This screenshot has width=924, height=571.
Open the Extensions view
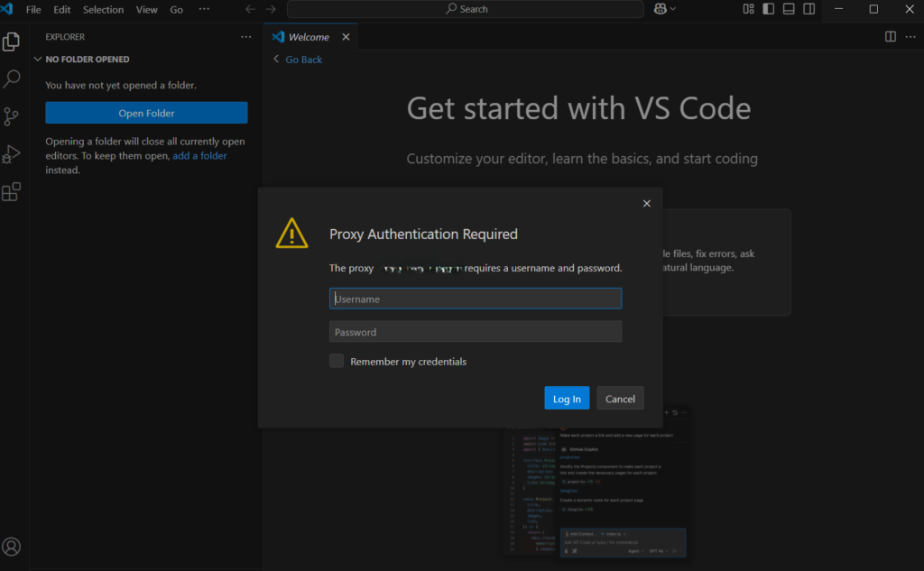pos(12,192)
